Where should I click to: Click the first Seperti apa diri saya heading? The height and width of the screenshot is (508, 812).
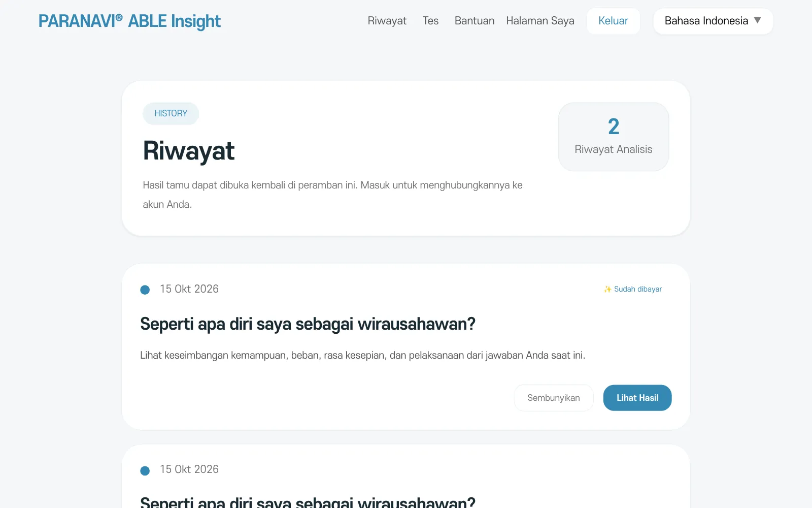(308, 324)
